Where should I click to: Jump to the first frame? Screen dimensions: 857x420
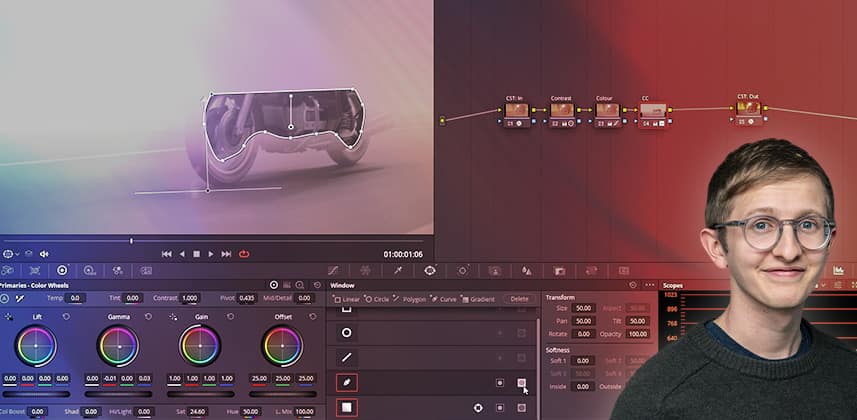coord(167,254)
